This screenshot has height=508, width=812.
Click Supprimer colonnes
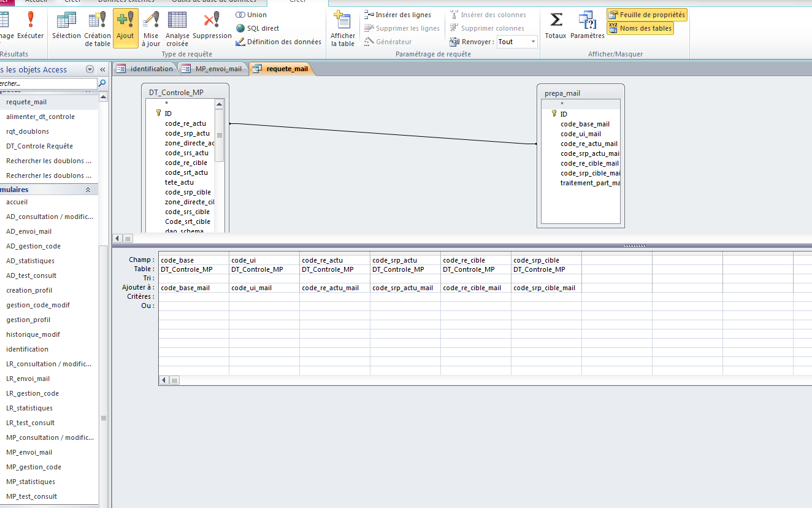click(x=487, y=28)
